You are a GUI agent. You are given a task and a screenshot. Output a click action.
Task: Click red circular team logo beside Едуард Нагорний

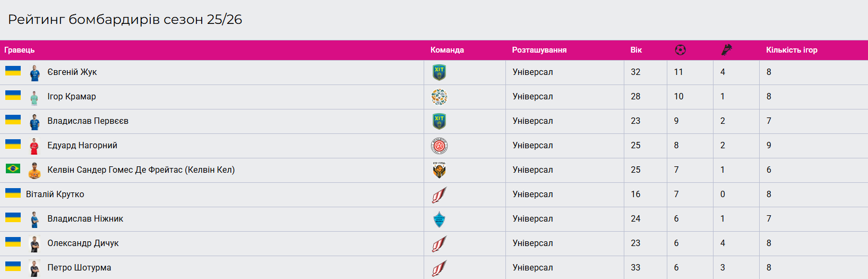coord(439,146)
